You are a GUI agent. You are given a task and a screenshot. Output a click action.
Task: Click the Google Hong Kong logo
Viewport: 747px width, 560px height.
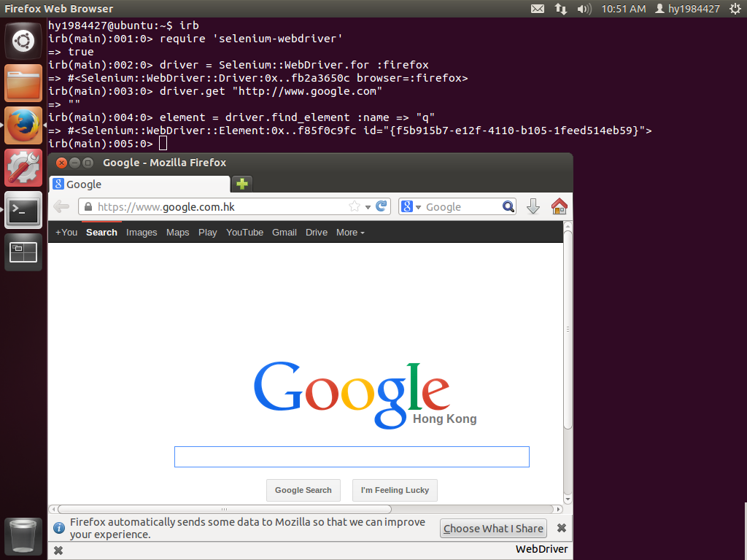point(365,394)
